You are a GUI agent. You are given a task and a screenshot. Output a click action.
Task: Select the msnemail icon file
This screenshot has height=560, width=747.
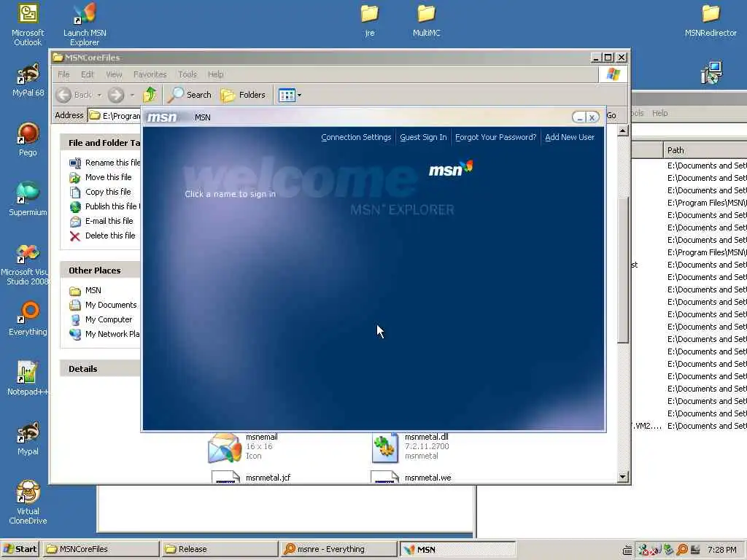243,447
